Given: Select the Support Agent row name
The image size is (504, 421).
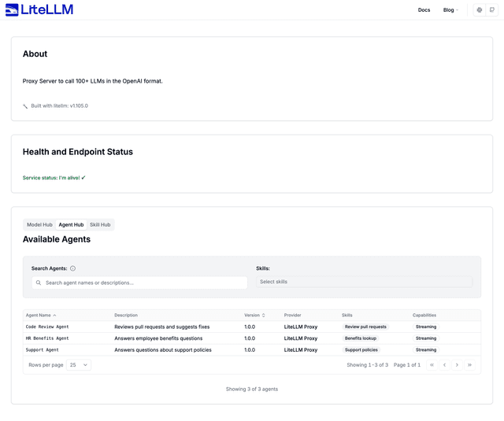Looking at the screenshot, I should [42, 349].
